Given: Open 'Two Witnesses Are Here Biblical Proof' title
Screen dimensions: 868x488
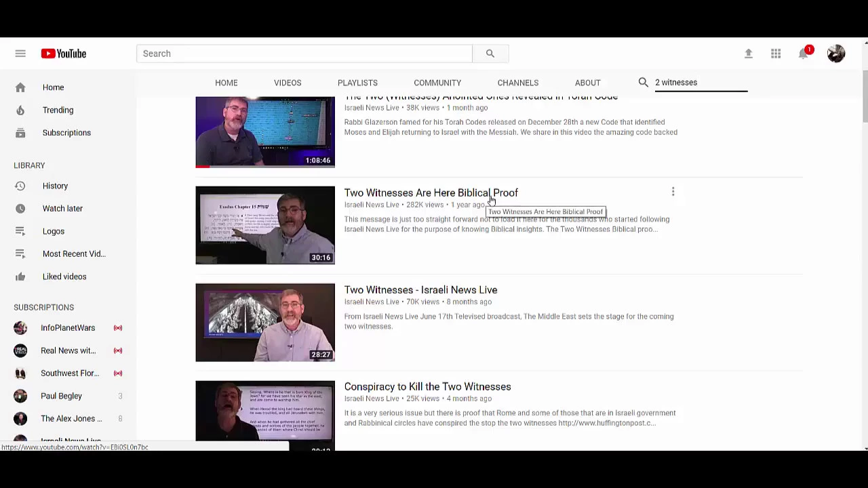Looking at the screenshot, I should [x=431, y=193].
